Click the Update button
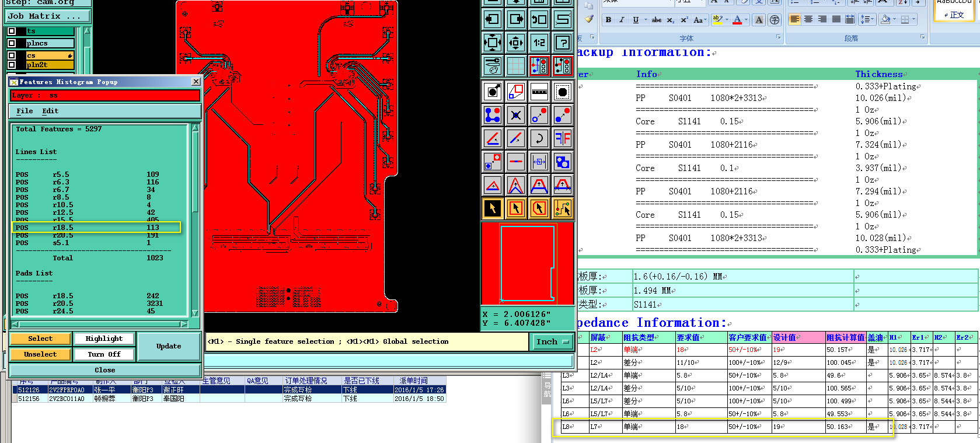The width and height of the screenshot is (980, 443). point(169,346)
